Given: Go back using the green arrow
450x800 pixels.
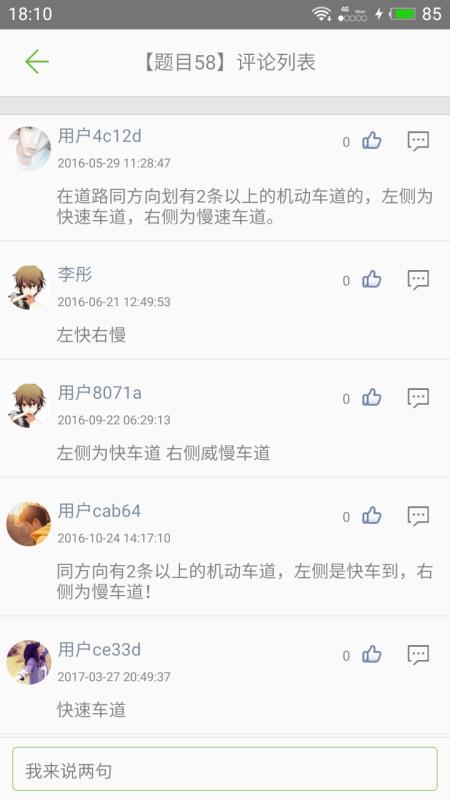Looking at the screenshot, I should tap(37, 62).
